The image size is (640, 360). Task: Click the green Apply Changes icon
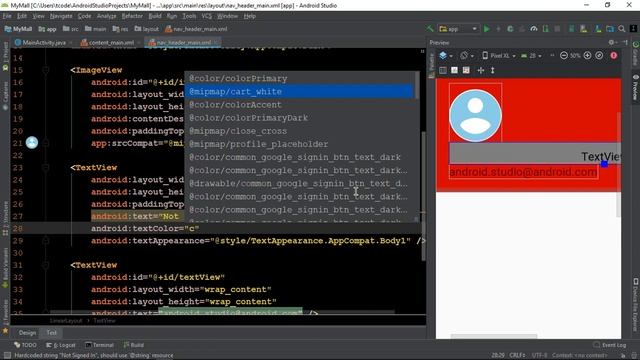pyautogui.click(x=510, y=29)
